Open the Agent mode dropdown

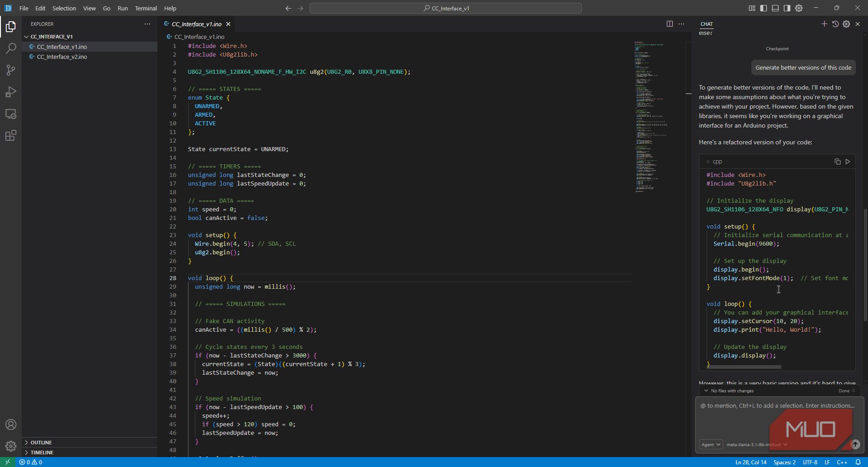click(711, 444)
